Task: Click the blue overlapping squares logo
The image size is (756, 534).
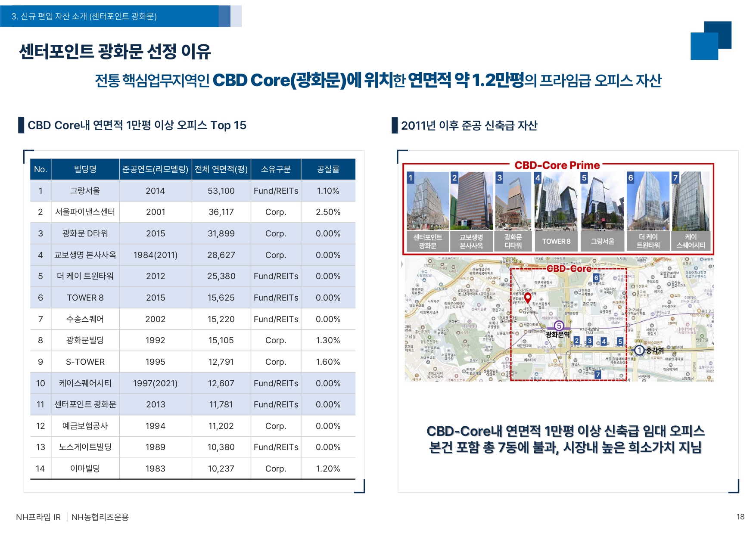Action: pyautogui.click(x=711, y=40)
